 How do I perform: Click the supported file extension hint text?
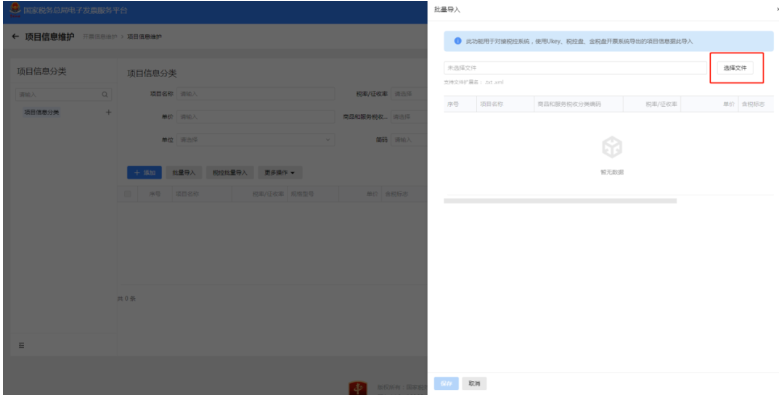[x=473, y=82]
